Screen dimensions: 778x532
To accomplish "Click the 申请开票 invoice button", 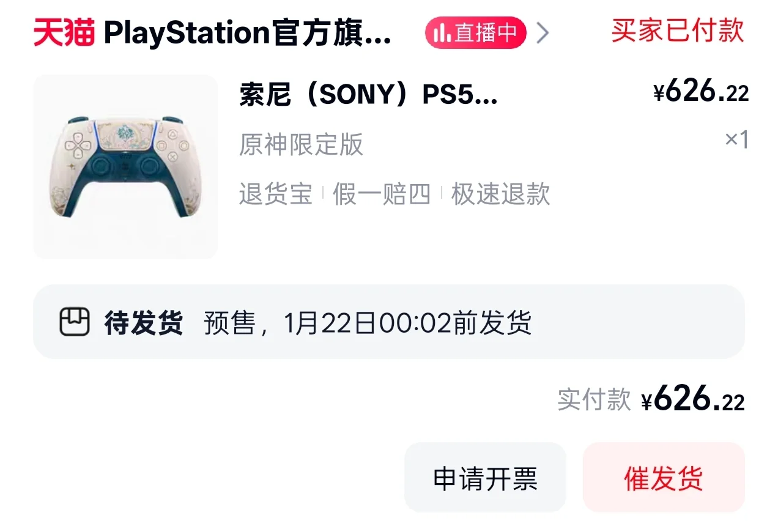I will coord(485,478).
